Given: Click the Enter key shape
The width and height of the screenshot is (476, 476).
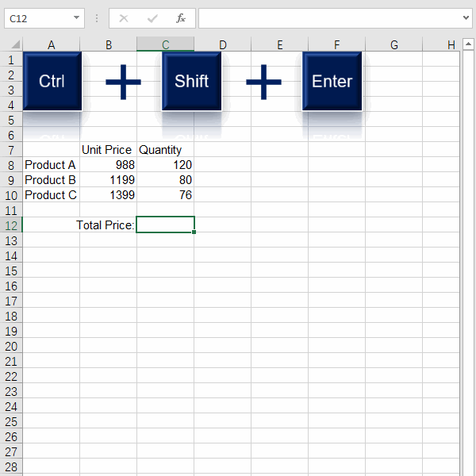Looking at the screenshot, I should pyautogui.click(x=332, y=81).
